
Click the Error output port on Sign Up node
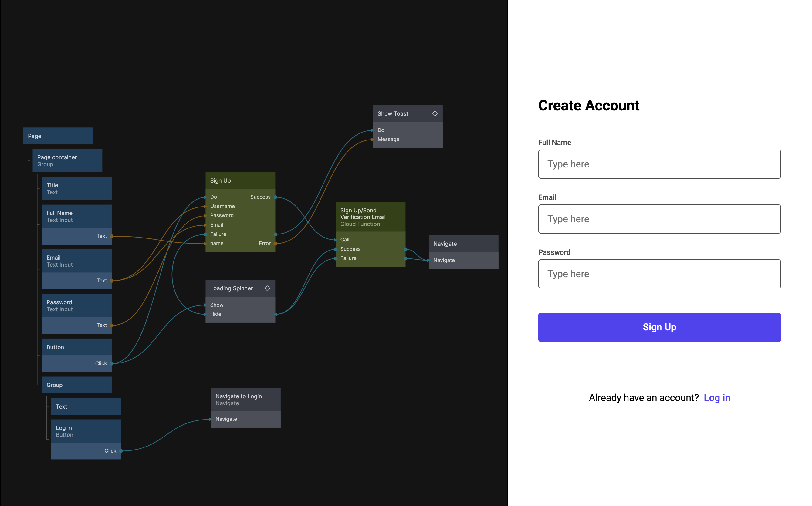[275, 244]
